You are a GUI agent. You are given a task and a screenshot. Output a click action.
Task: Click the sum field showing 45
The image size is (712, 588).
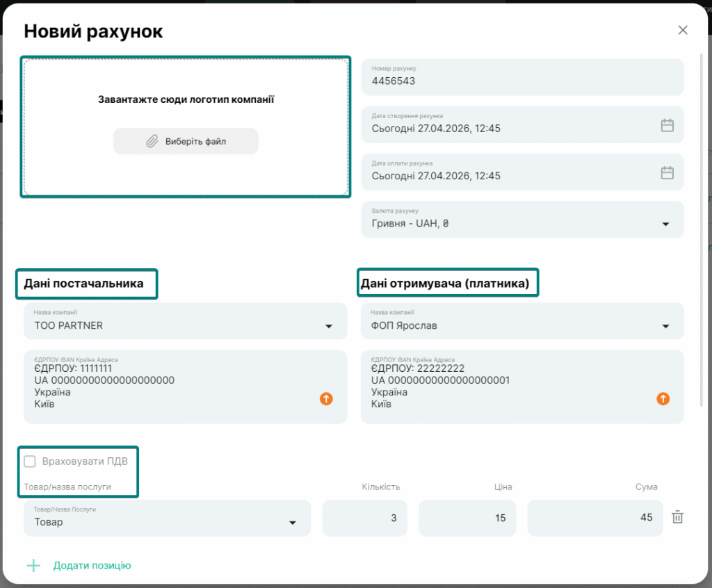tap(594, 518)
